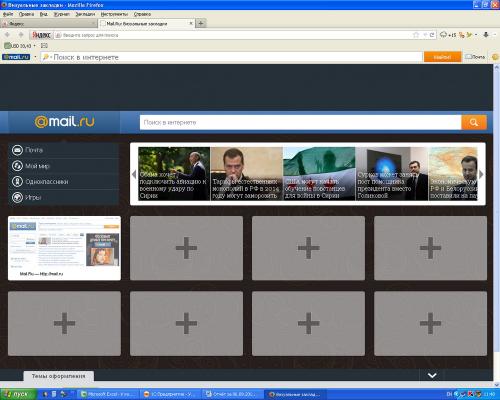Open the Одноклассники sidebar icon
Screen dimensions: 500x400
[17, 182]
